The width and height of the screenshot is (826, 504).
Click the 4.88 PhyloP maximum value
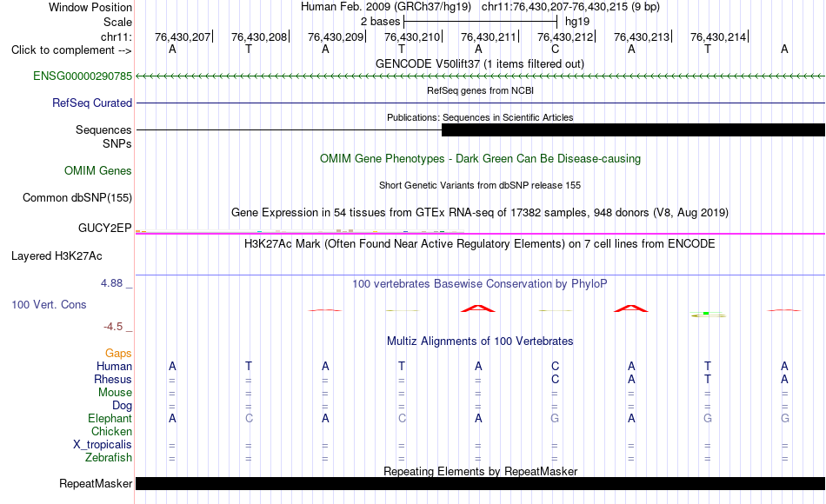[111, 283]
